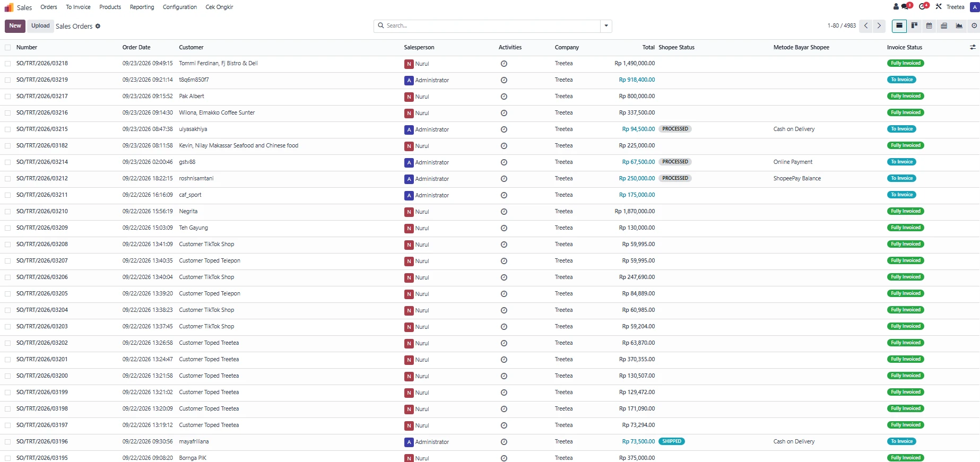Image resolution: width=980 pixels, height=462 pixels.
Task: Open the Cek Ongkir menu
Action: pos(219,7)
